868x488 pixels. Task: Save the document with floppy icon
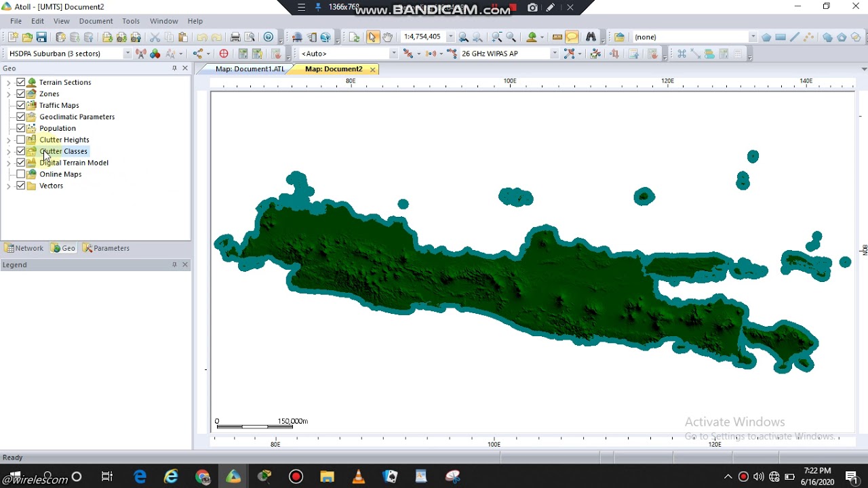tap(41, 37)
